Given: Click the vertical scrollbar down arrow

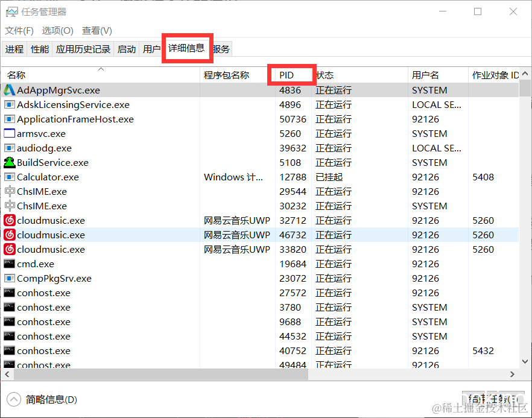Looking at the screenshot, I should (525, 361).
